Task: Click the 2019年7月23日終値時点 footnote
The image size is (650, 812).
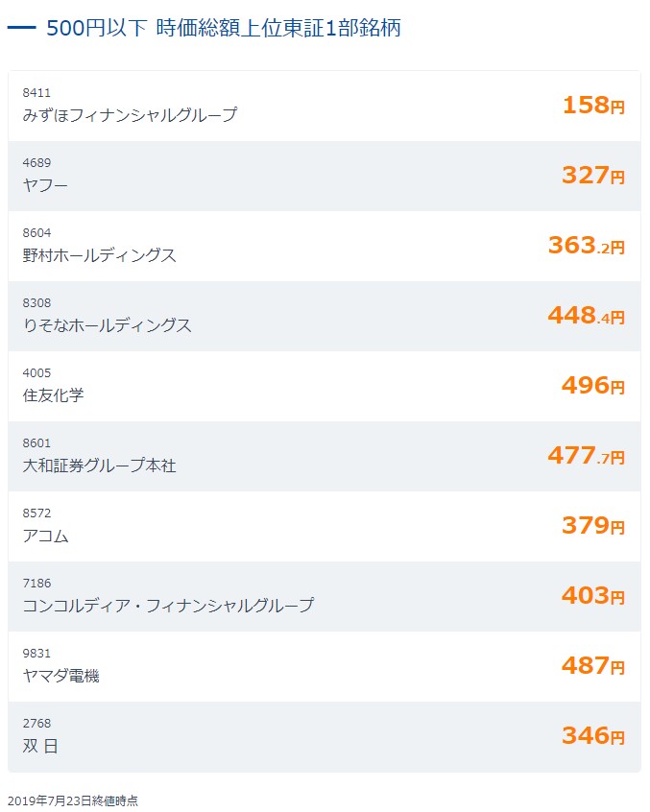Action: [73, 800]
